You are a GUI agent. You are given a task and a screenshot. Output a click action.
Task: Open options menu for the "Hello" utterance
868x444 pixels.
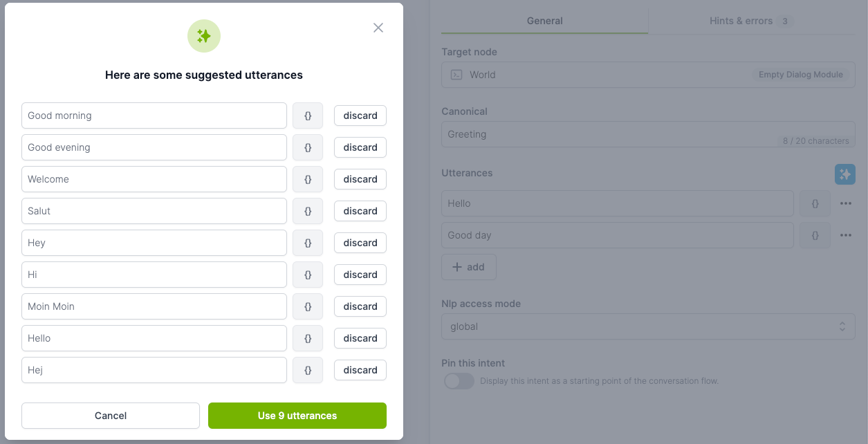coord(846,203)
